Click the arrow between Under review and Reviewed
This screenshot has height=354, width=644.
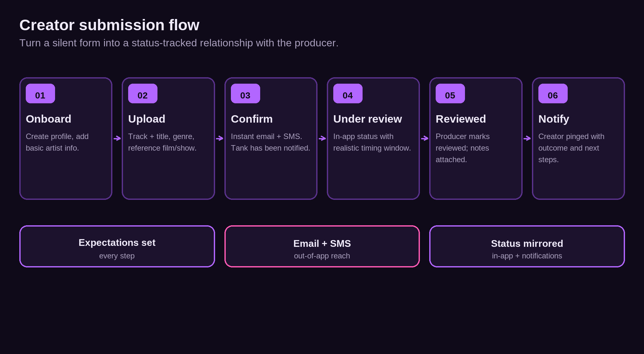point(425,138)
